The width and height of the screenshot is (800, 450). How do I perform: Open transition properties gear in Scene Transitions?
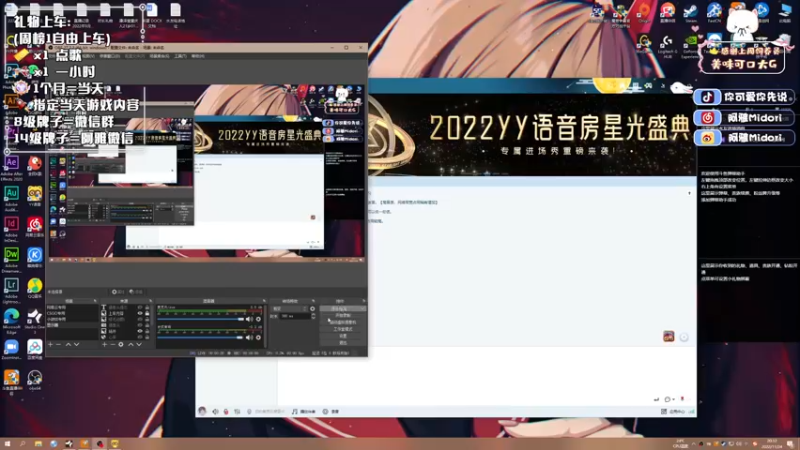click(312, 309)
